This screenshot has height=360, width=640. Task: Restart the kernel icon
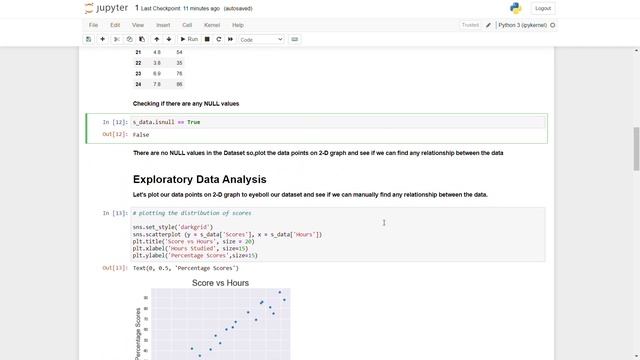pos(219,39)
